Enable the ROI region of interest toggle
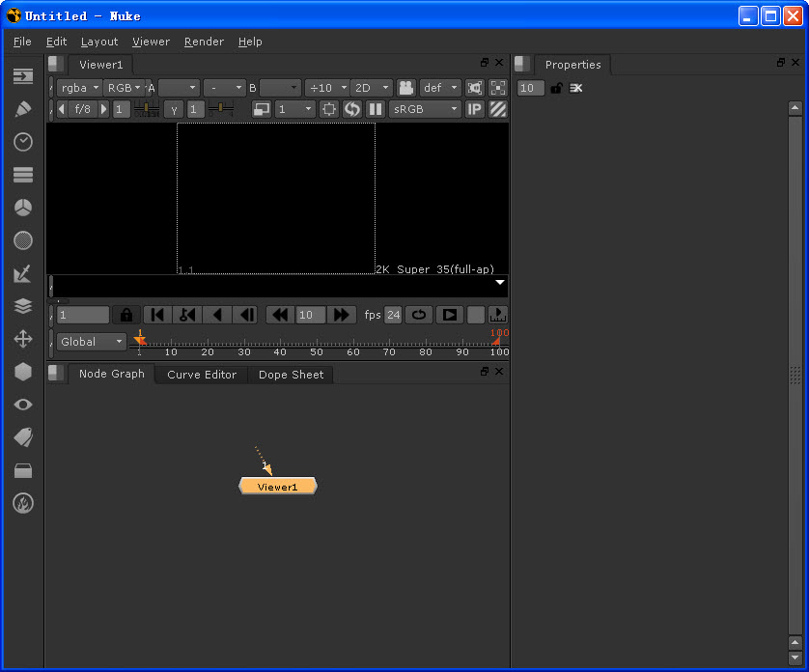 click(328, 109)
